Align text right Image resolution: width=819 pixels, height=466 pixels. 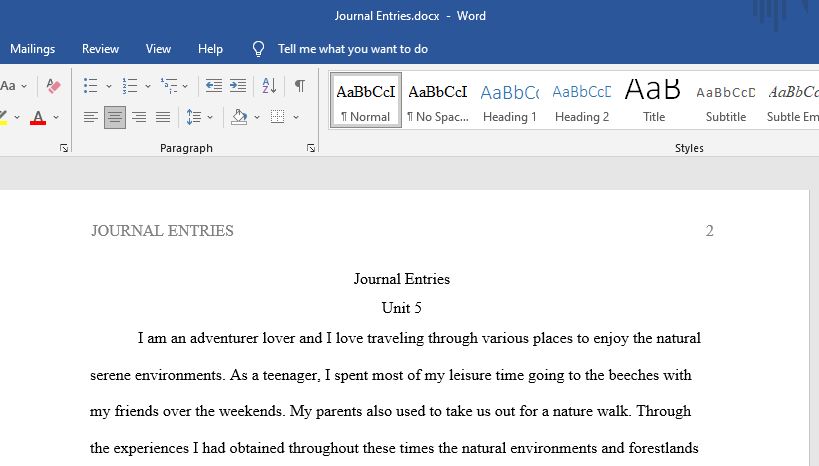(139, 117)
